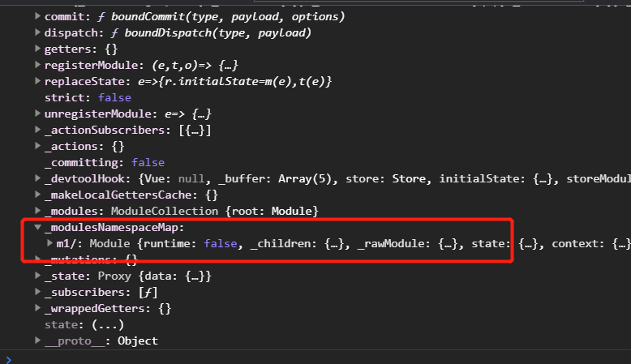Expand the _wrappedGetters object arrow
Screen dimensions: 631x364
[x=38, y=308]
